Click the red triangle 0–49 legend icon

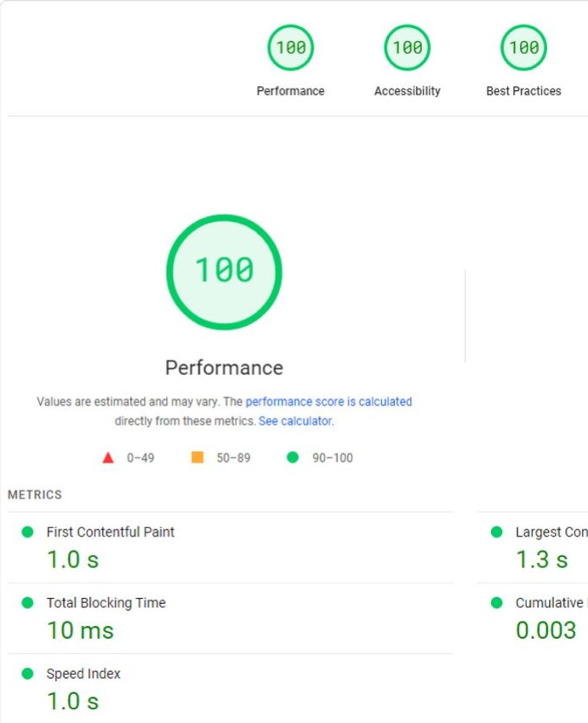point(108,458)
